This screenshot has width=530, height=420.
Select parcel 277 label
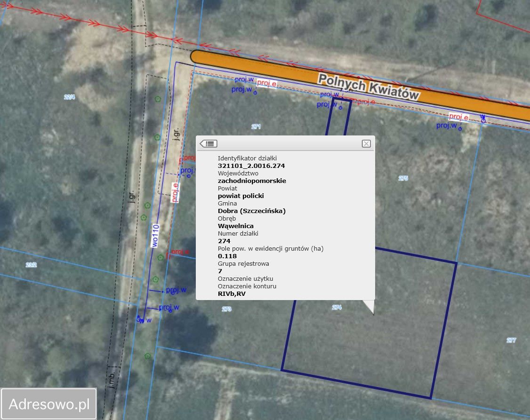[511, 340]
